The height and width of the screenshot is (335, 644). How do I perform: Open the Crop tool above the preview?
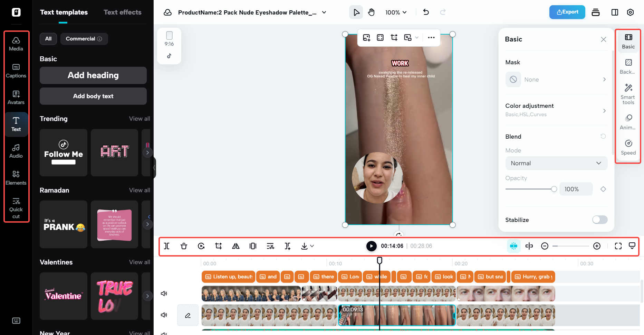pos(394,37)
